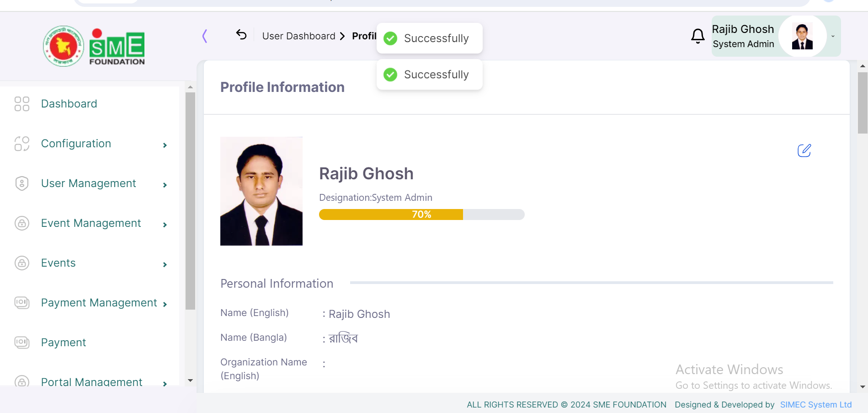This screenshot has width=868, height=413.
Task: Select Portal Management menu
Action: coord(91,381)
